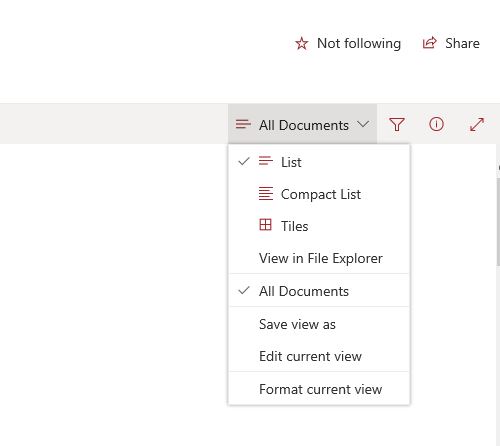Open the details pane info icon
Screen dimensions: 500x446
(x=436, y=124)
